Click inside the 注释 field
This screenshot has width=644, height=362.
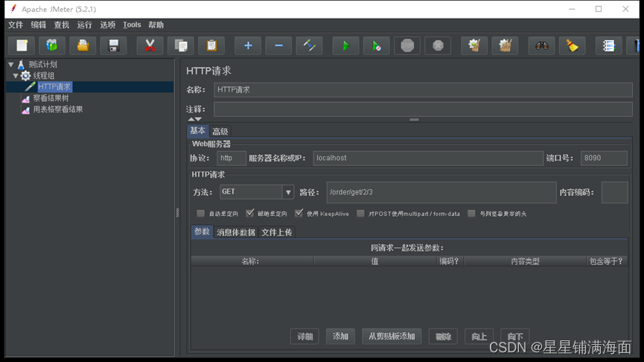point(423,109)
